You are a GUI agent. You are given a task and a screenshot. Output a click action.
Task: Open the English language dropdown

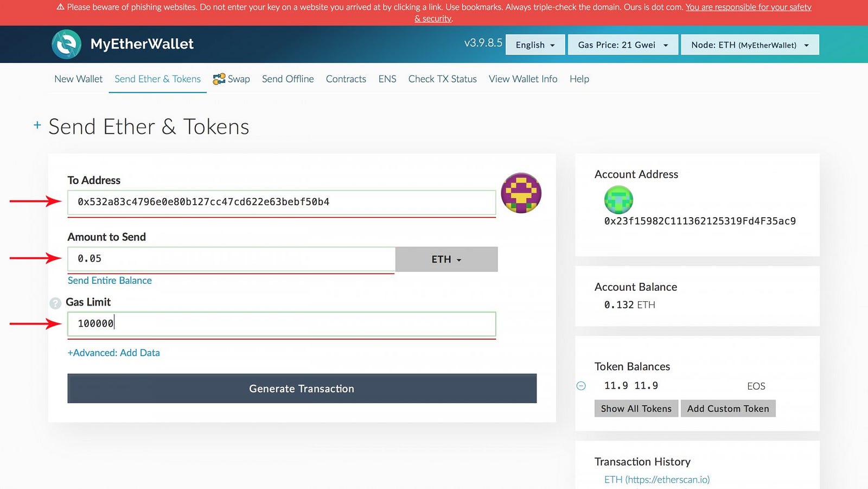coord(535,45)
